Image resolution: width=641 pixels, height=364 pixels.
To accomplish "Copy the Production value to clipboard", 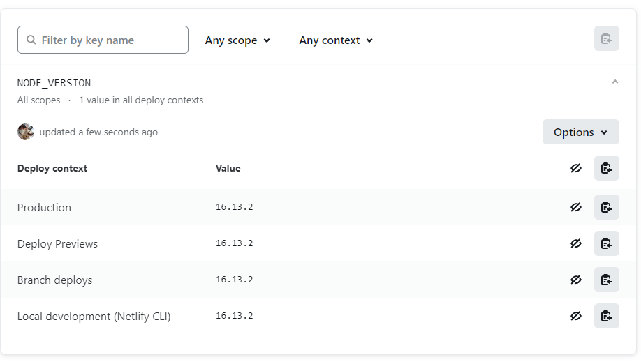I will pyautogui.click(x=606, y=207).
